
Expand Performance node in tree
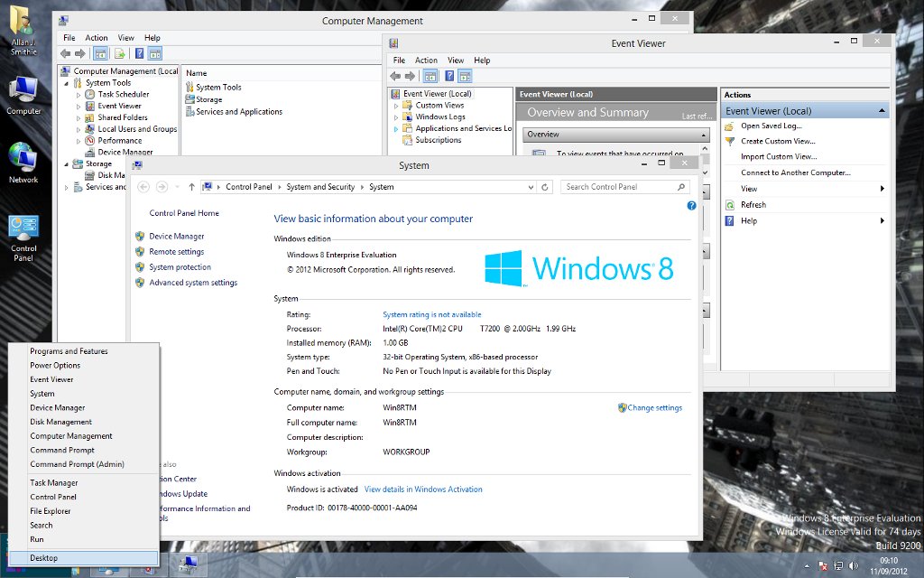pyautogui.click(x=79, y=141)
